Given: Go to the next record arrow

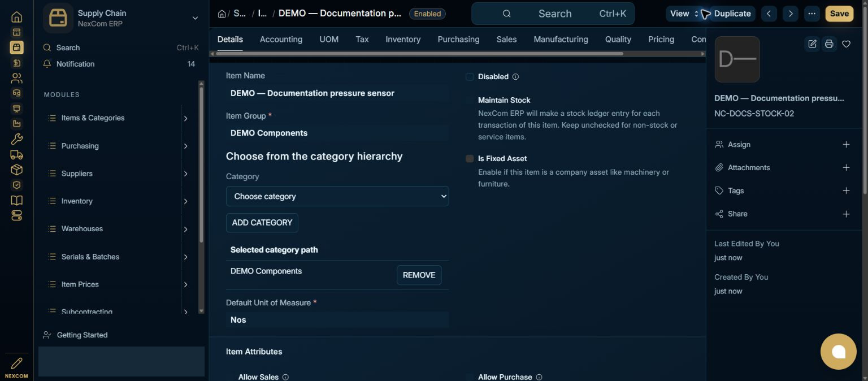Looking at the screenshot, I should click(791, 14).
